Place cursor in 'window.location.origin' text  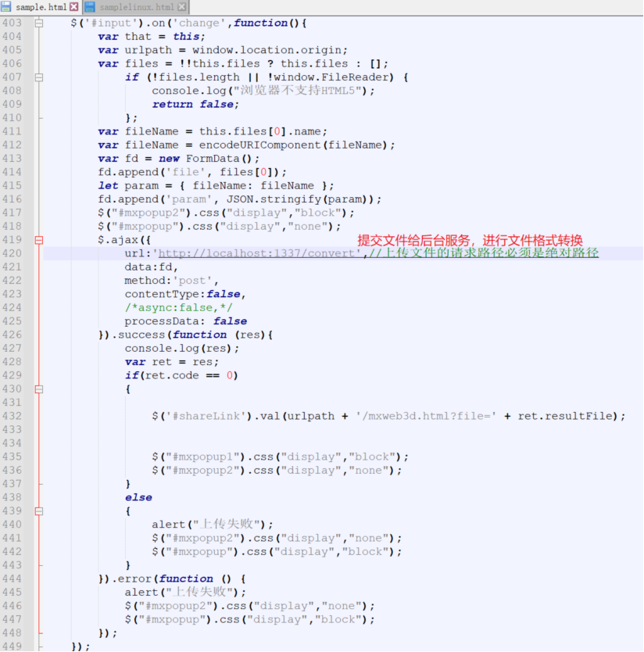coord(267,50)
